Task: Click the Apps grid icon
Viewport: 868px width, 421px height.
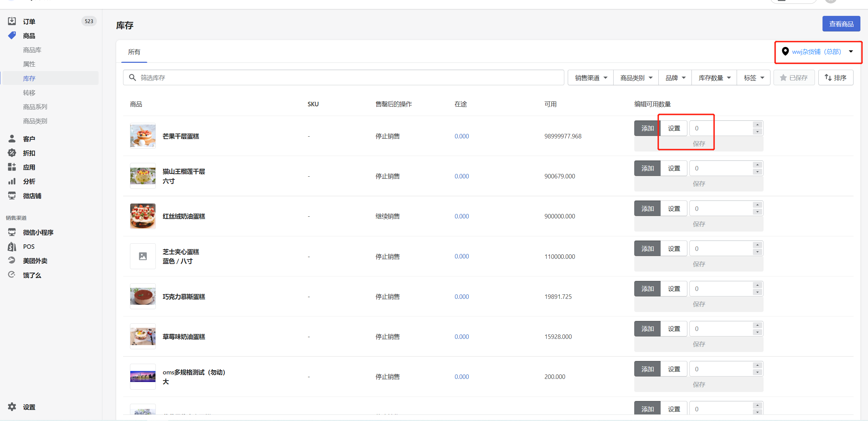Action: pyautogui.click(x=12, y=167)
